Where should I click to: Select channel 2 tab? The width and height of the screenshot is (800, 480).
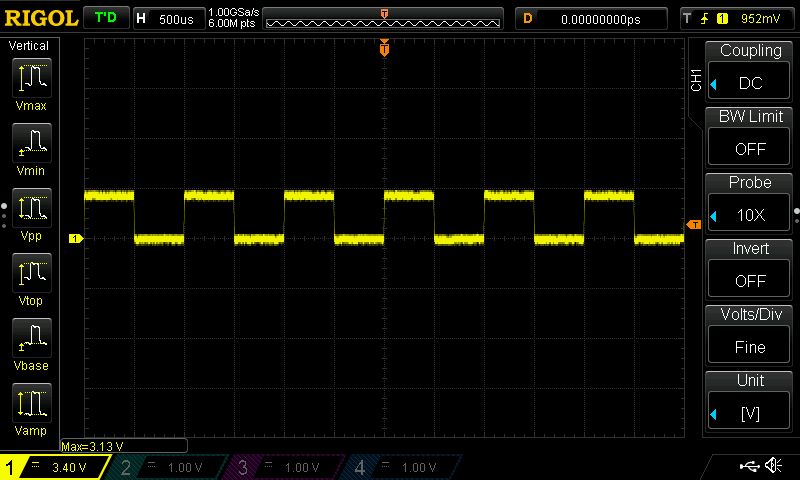(x=168, y=467)
